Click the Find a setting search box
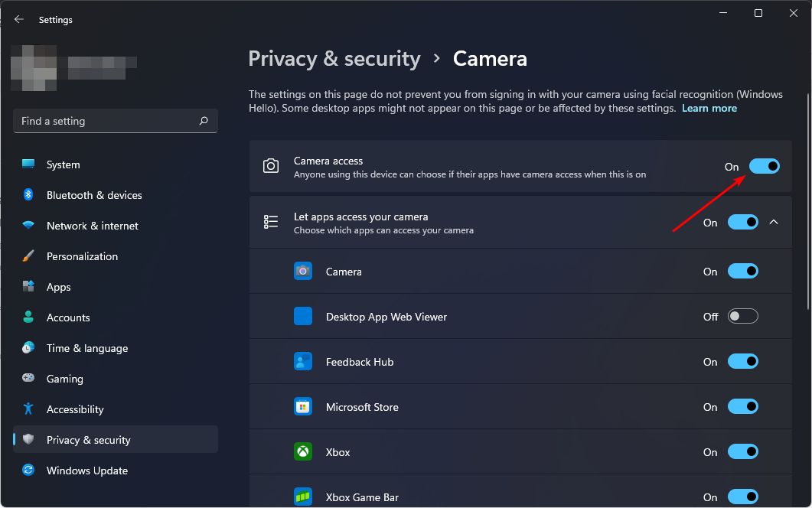The width and height of the screenshot is (812, 508). [x=107, y=121]
